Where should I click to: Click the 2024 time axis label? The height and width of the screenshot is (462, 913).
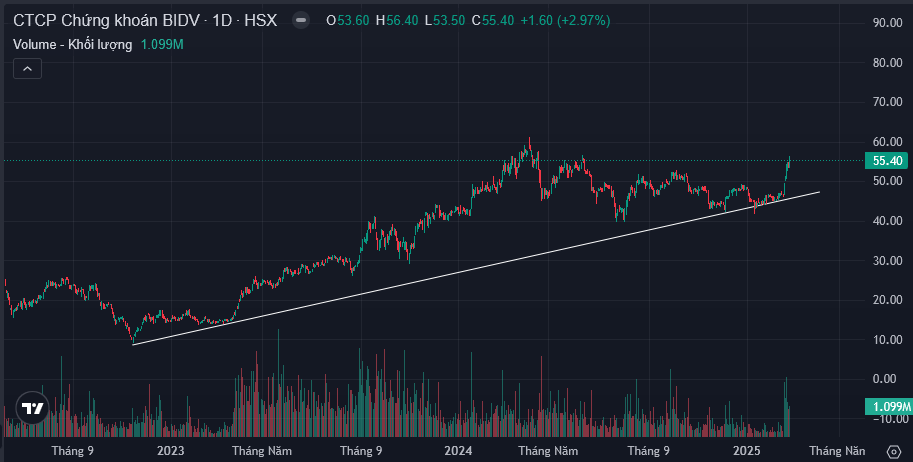pyautogui.click(x=458, y=451)
